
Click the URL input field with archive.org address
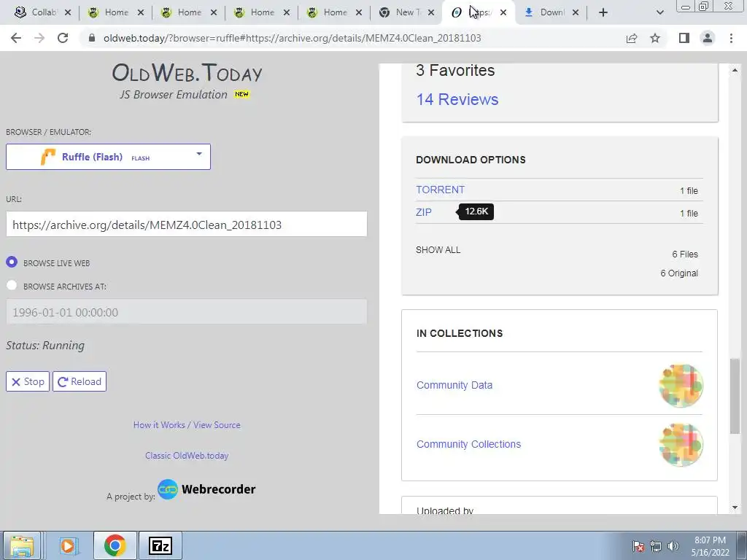186,225
